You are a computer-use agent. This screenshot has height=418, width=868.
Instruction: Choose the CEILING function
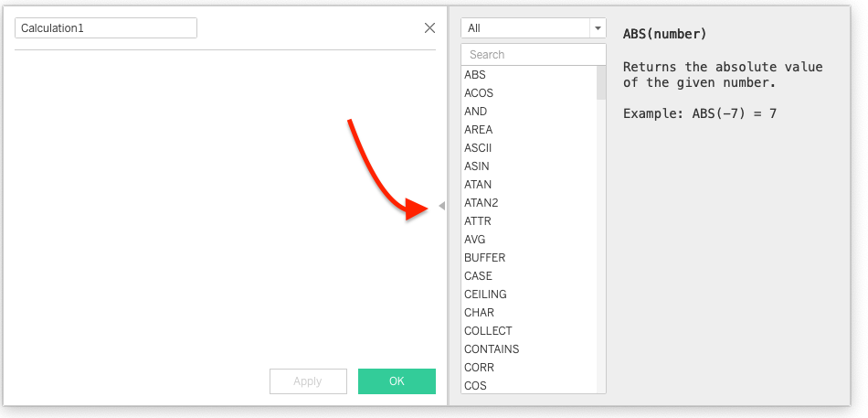click(485, 295)
